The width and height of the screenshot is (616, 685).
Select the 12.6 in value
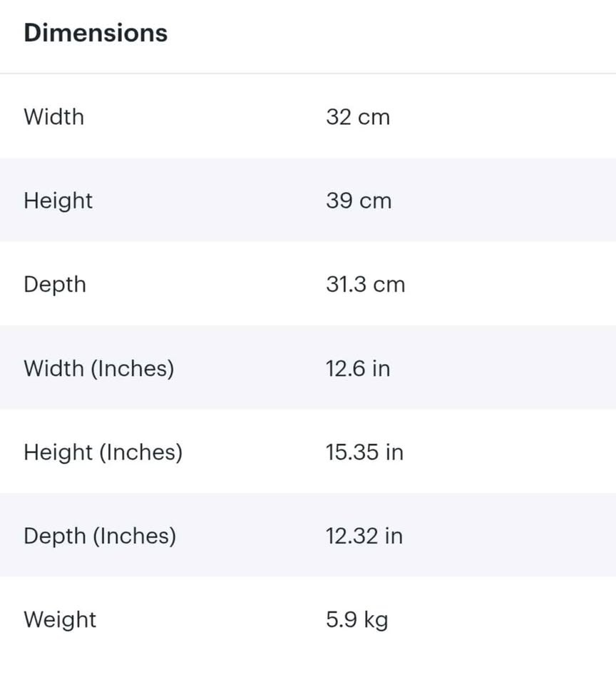[358, 368]
